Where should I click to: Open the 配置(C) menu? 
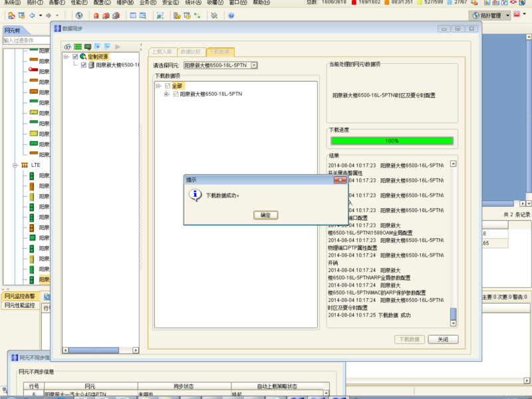click(102, 3)
